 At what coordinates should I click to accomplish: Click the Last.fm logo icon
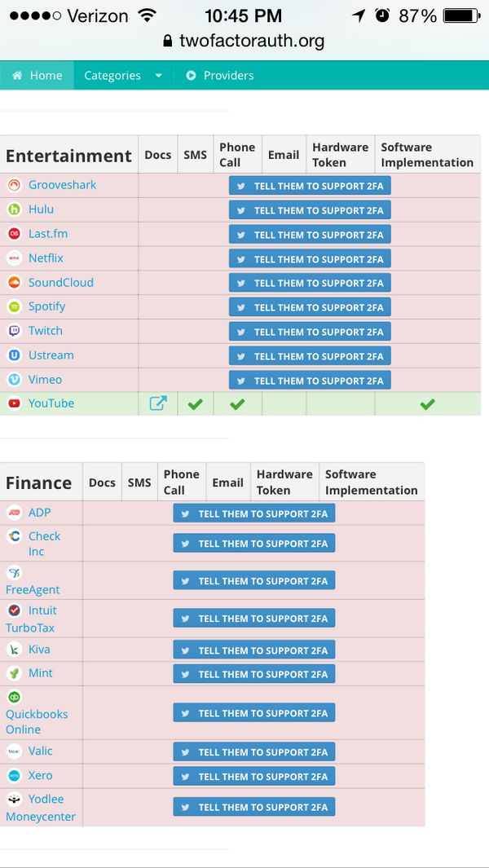(14, 234)
